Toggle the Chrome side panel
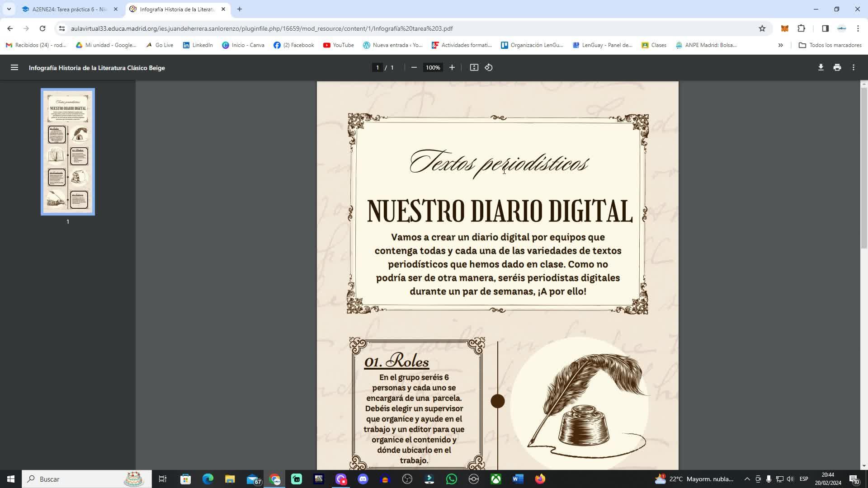868x488 pixels. point(825,28)
